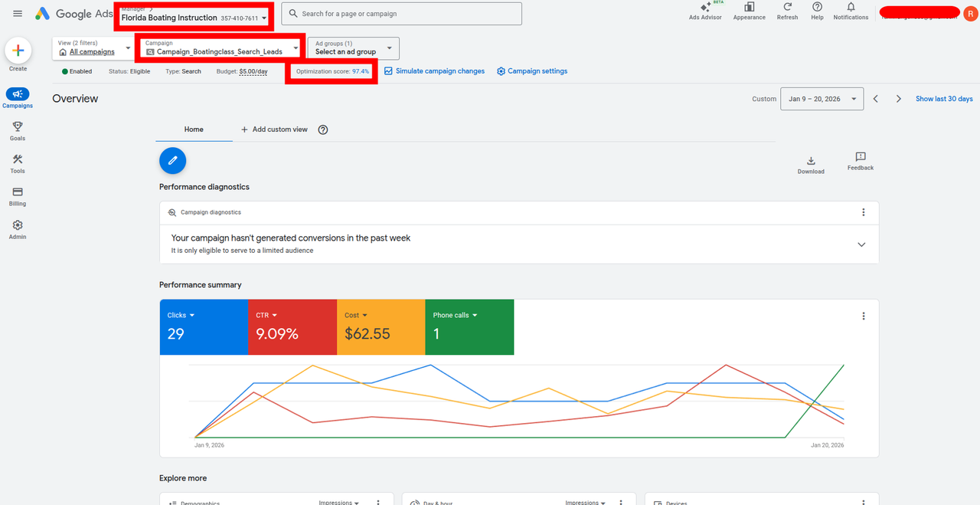Open Billing in the sidebar

pos(18,196)
